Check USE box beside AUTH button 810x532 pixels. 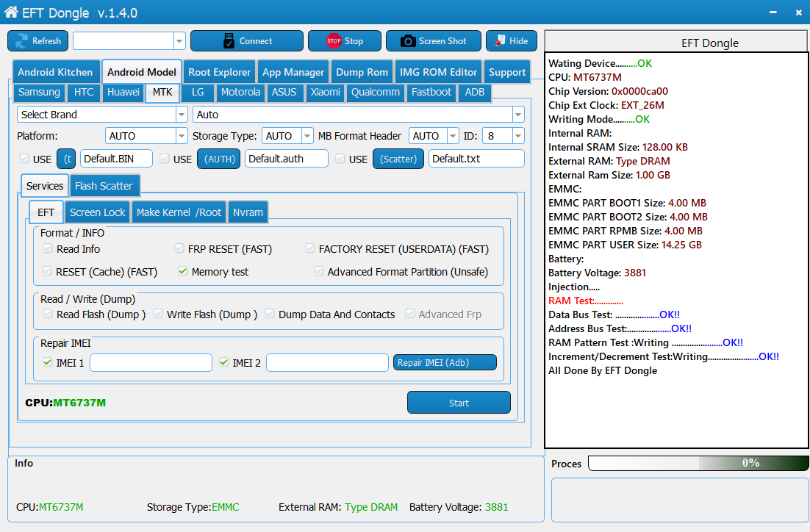tap(164, 159)
